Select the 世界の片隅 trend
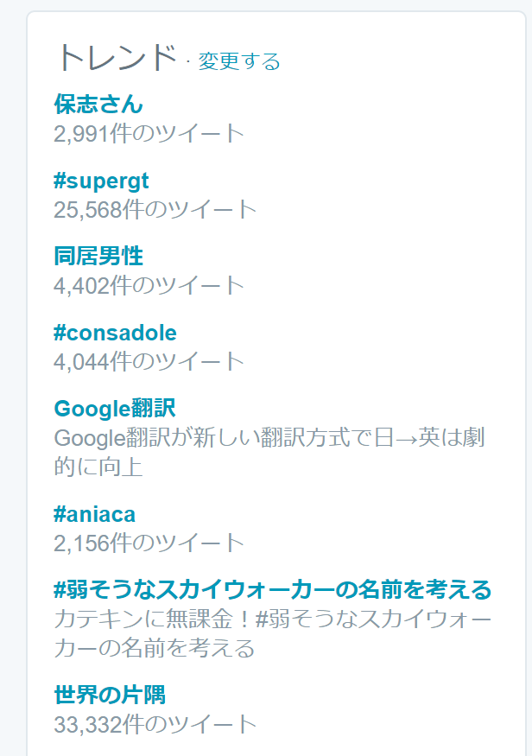Screen dimensions: 532x756 pyautogui.click(x=110, y=695)
